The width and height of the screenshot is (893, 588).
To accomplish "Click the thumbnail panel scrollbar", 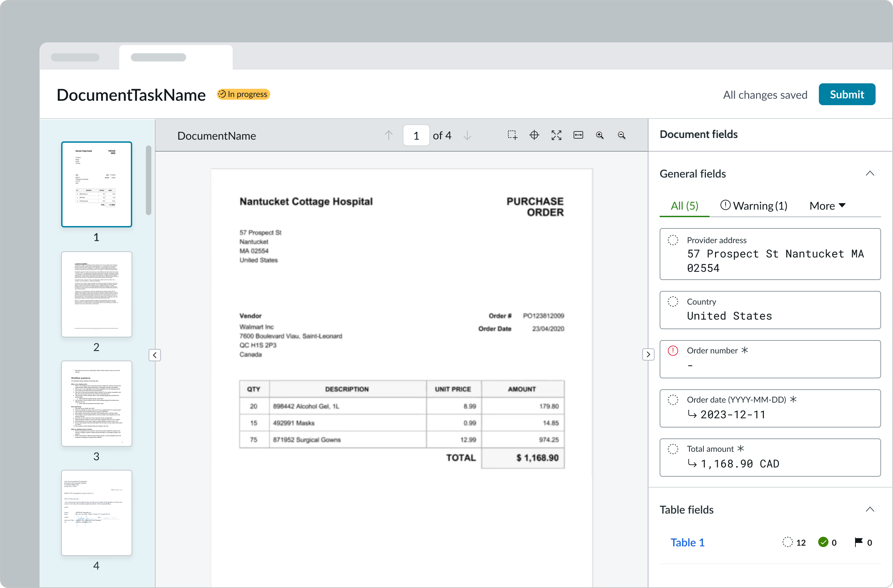I will [x=149, y=180].
